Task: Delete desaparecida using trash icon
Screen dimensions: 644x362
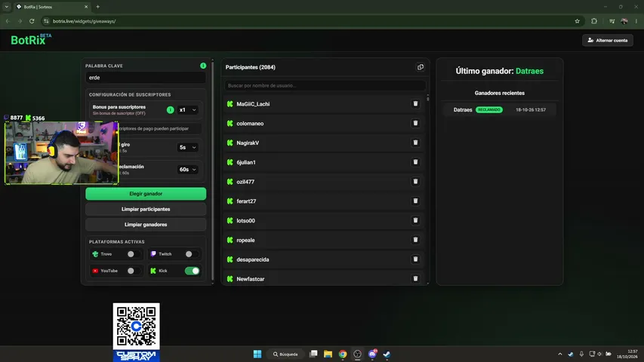Action: click(x=415, y=259)
